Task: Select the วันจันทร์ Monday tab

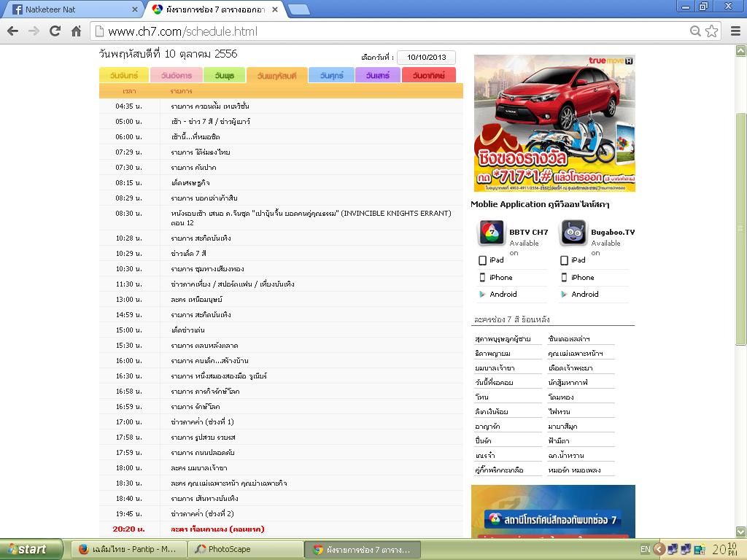Action: pos(124,75)
